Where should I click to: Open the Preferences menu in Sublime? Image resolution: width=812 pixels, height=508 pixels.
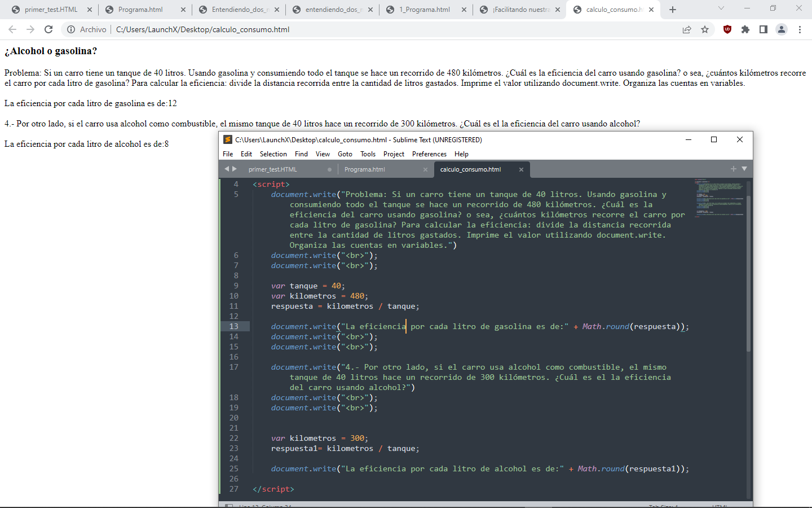(x=429, y=154)
